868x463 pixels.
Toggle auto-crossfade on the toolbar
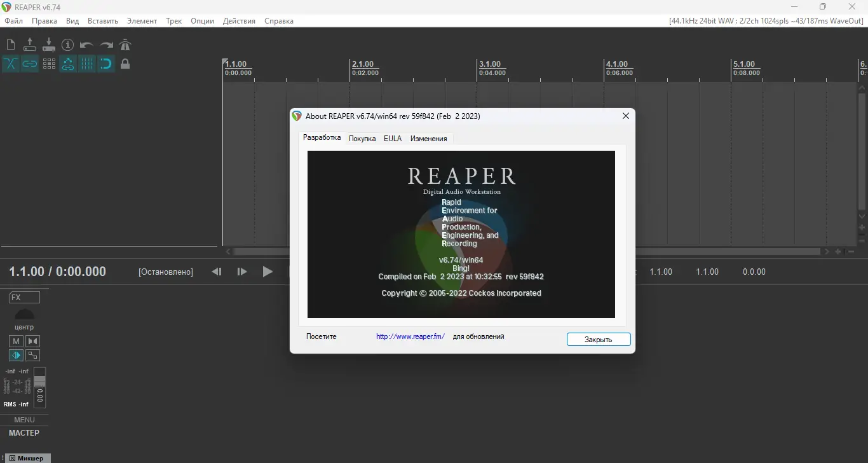(x=10, y=64)
